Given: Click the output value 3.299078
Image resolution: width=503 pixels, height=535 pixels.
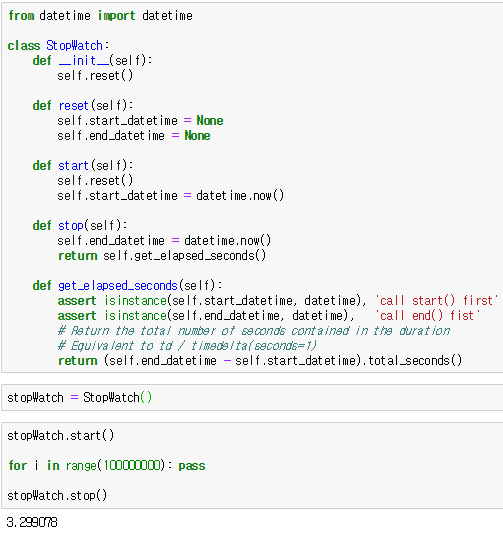Looking at the screenshot, I should pos(32,522).
